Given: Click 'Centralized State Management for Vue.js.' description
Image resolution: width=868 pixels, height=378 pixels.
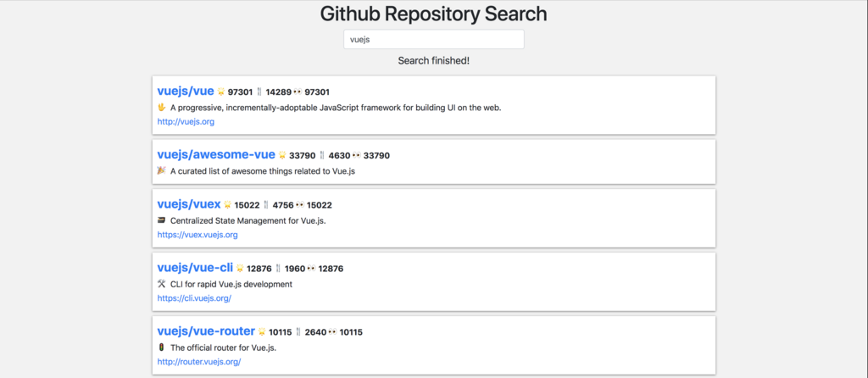Looking at the screenshot, I should pyautogui.click(x=248, y=221).
